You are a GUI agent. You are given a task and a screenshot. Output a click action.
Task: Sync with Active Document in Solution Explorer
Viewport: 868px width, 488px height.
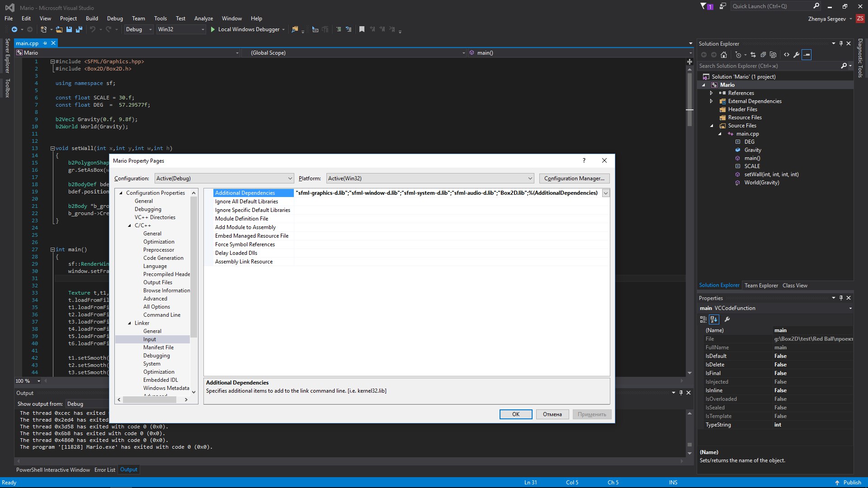[753, 55]
